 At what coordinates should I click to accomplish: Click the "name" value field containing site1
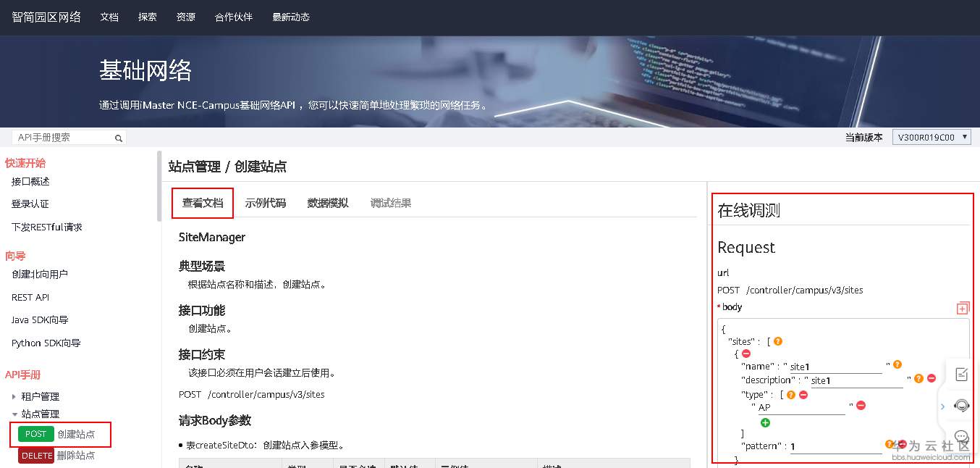[835, 367]
